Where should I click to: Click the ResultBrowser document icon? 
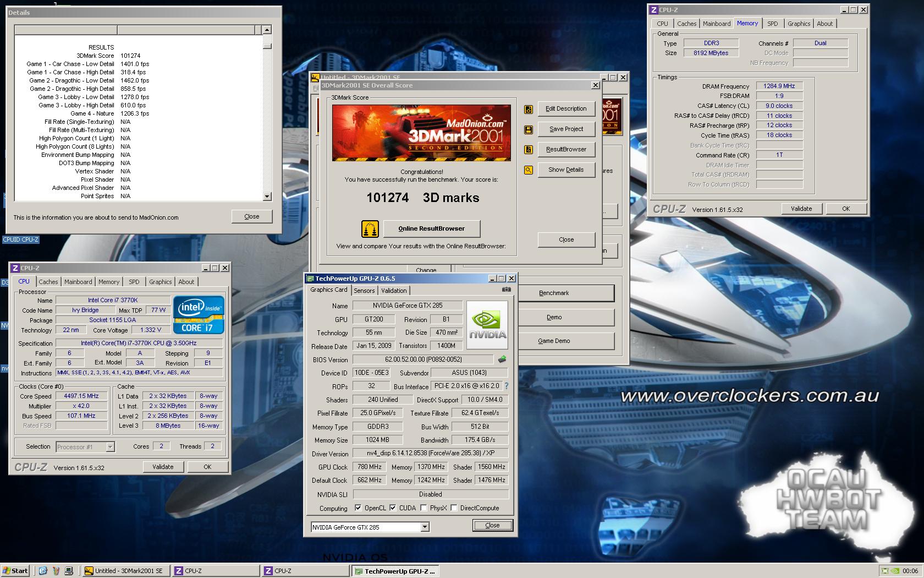pyautogui.click(x=528, y=150)
